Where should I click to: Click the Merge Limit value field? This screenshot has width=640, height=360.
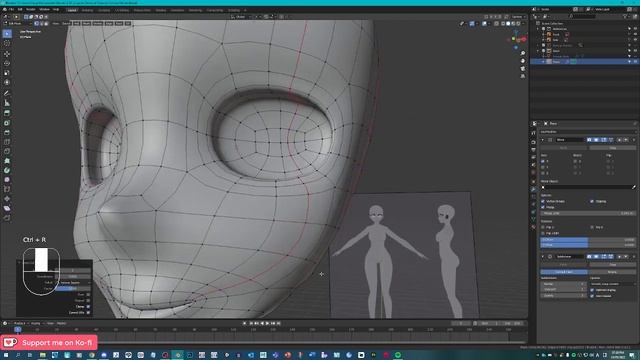pyautogui.click(x=588, y=213)
